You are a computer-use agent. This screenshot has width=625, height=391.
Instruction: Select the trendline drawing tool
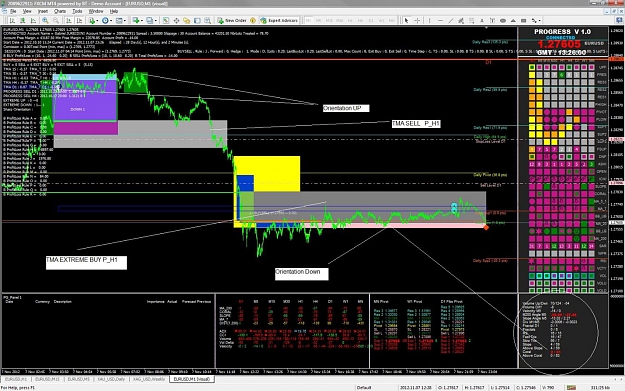coord(450,20)
